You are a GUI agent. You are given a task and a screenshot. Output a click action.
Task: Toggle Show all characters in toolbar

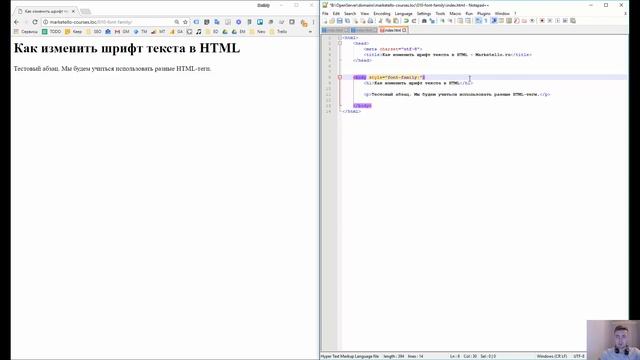pyautogui.click(x=486, y=21)
